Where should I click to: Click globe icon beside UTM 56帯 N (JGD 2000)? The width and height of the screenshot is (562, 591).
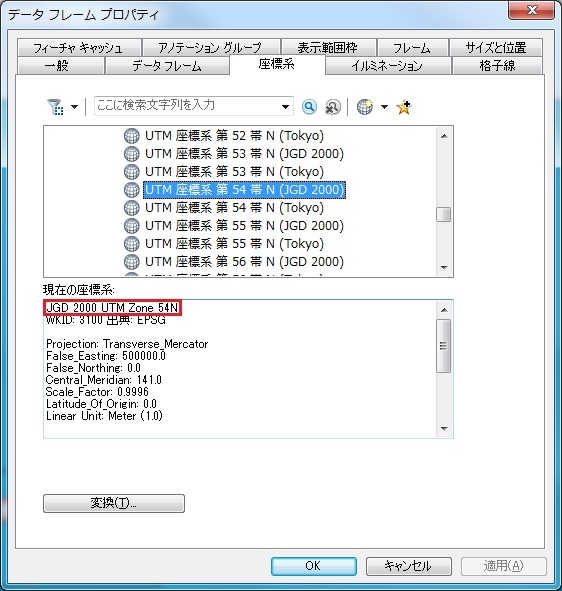coord(132,262)
